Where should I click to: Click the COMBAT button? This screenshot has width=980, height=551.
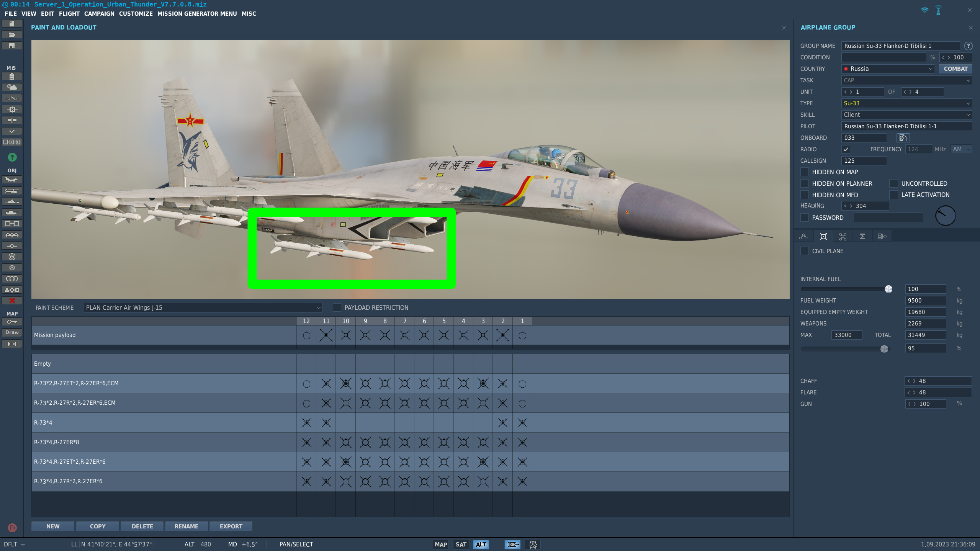tap(955, 69)
